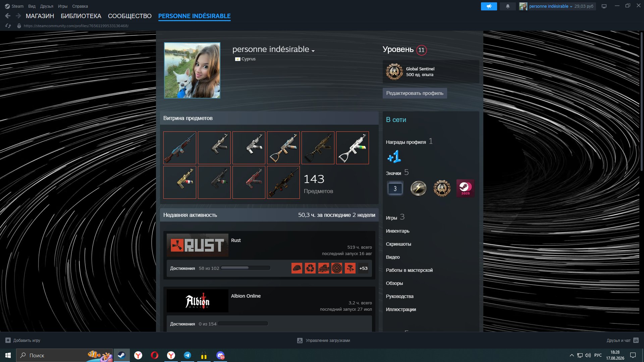
Task: View the Rust helipad H achievement icon
Action: click(337, 268)
